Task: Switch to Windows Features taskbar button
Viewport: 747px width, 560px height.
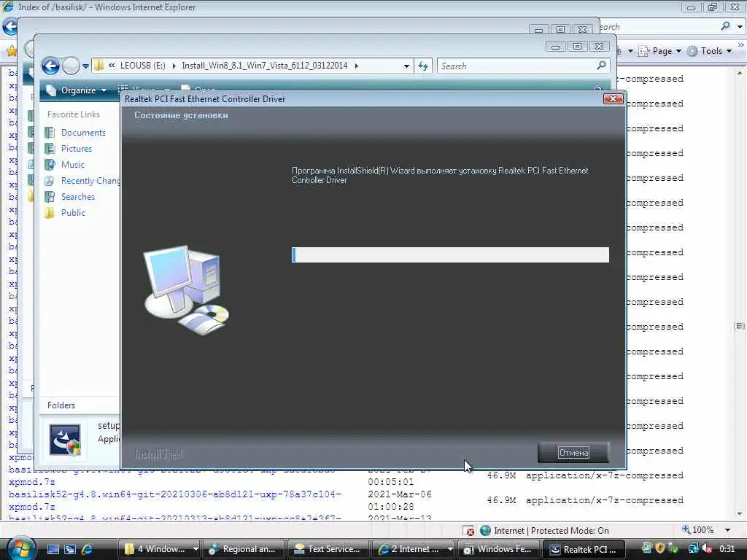Action: [498, 549]
